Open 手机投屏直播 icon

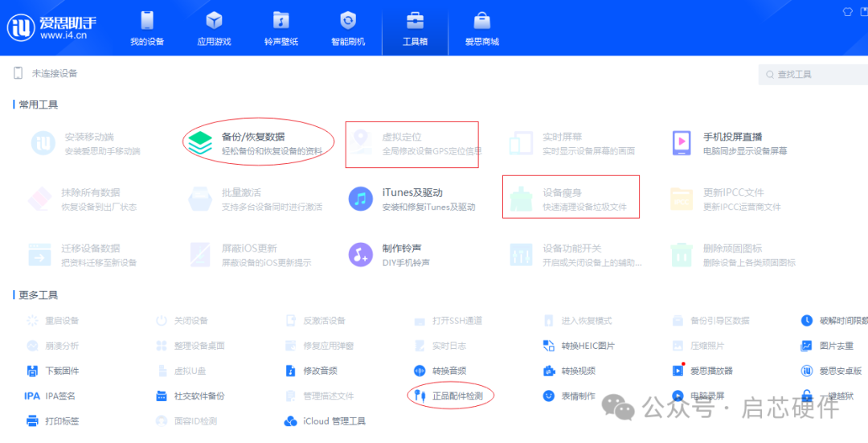pyautogui.click(x=682, y=143)
